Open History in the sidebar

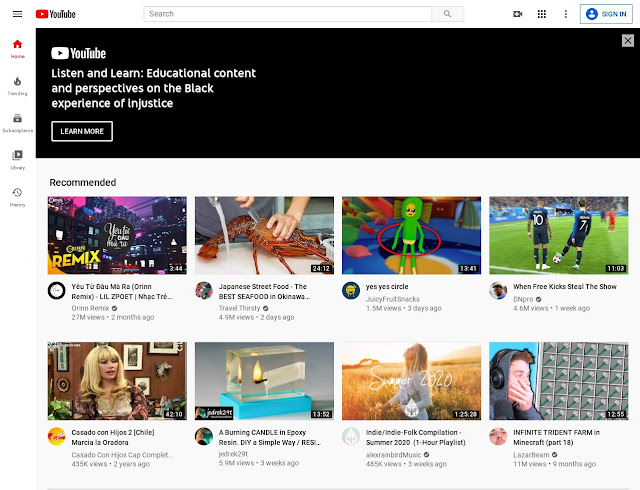coord(18,197)
